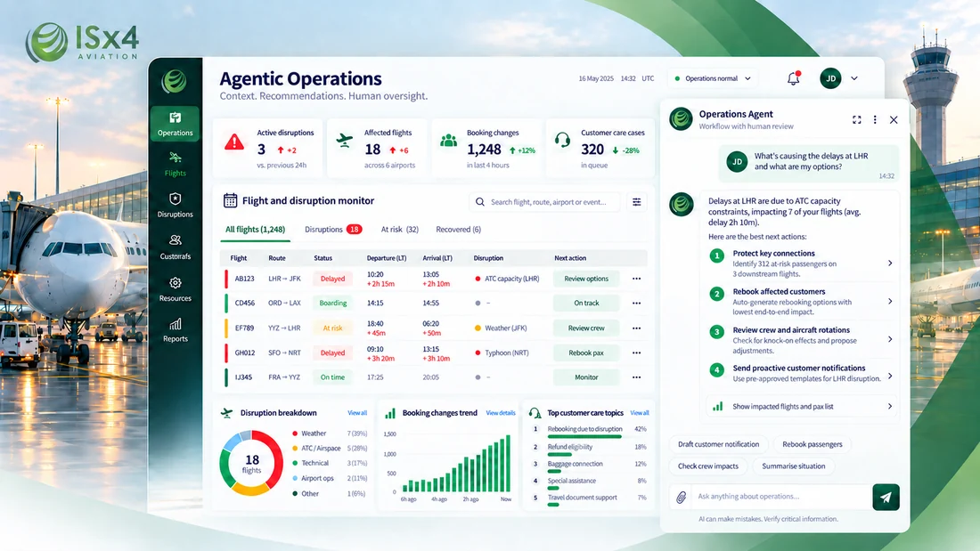980x551 pixels.
Task: Expand Review crew and aircraft rotations
Action: click(890, 339)
